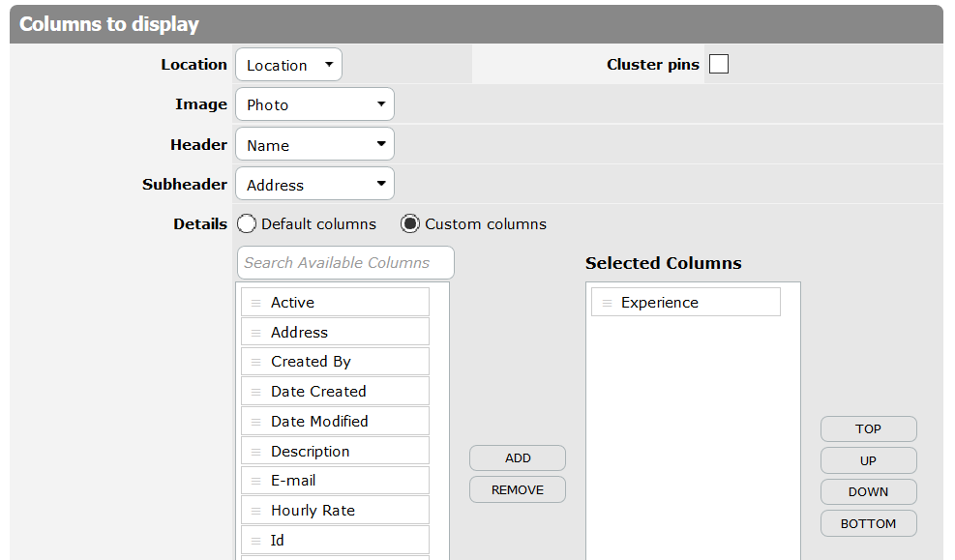Screen dimensions: 955x560
Task: Select the Date Created column item
Action: pos(335,392)
